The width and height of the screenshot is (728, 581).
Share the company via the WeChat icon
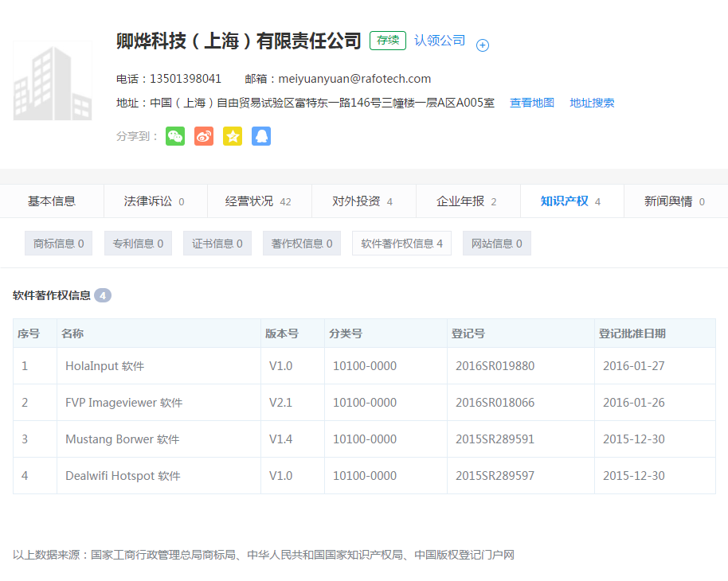pyautogui.click(x=174, y=135)
